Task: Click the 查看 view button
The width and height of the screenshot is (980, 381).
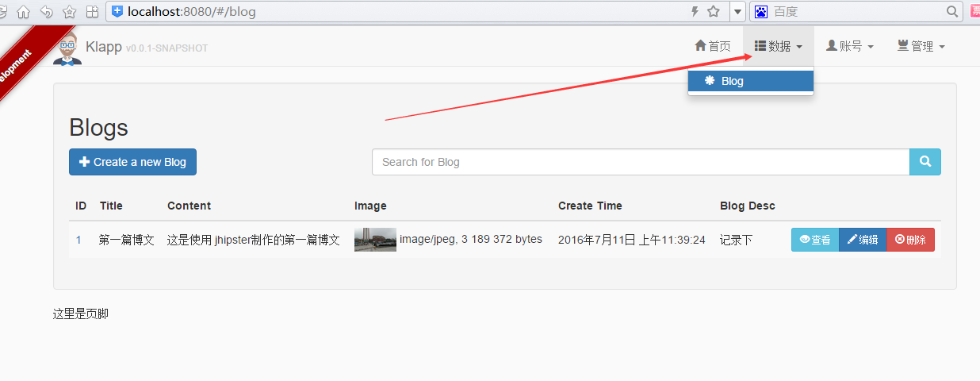Action: [x=815, y=240]
